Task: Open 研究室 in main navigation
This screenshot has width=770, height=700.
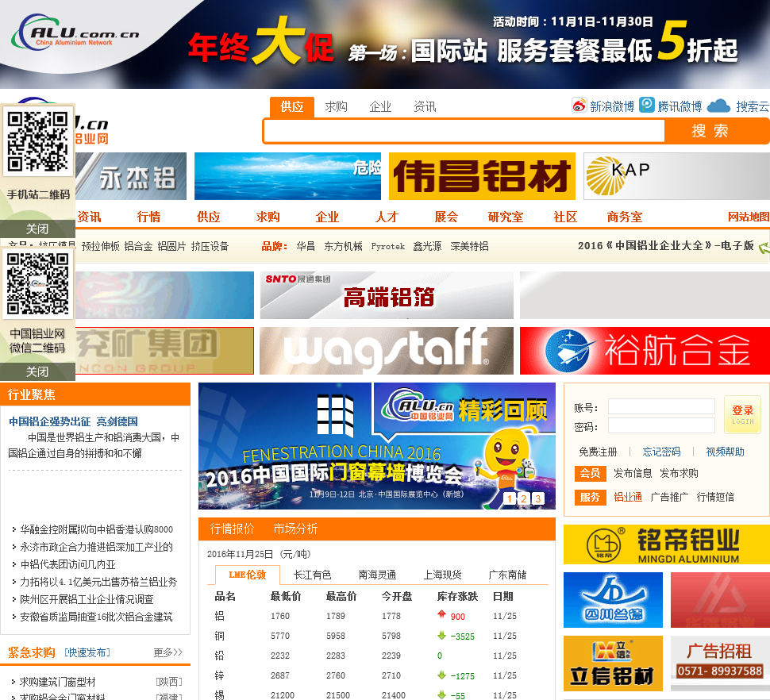Action: pyautogui.click(x=506, y=217)
